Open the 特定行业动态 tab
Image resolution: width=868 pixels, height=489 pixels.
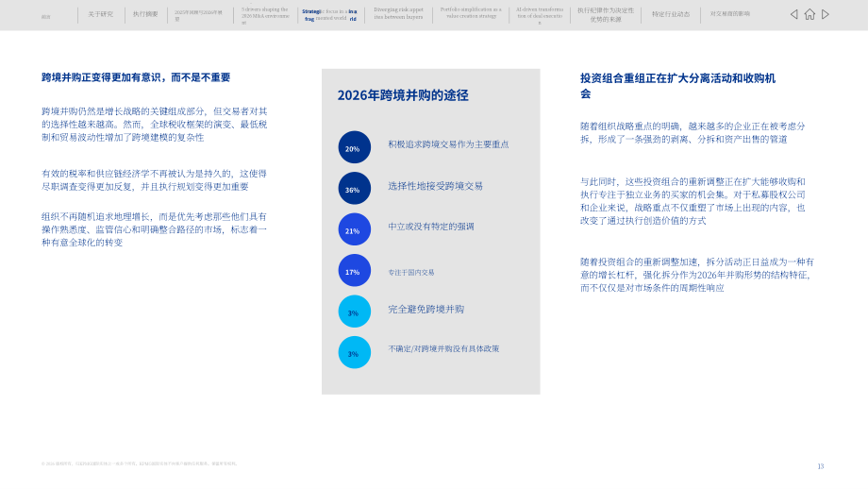(x=671, y=14)
